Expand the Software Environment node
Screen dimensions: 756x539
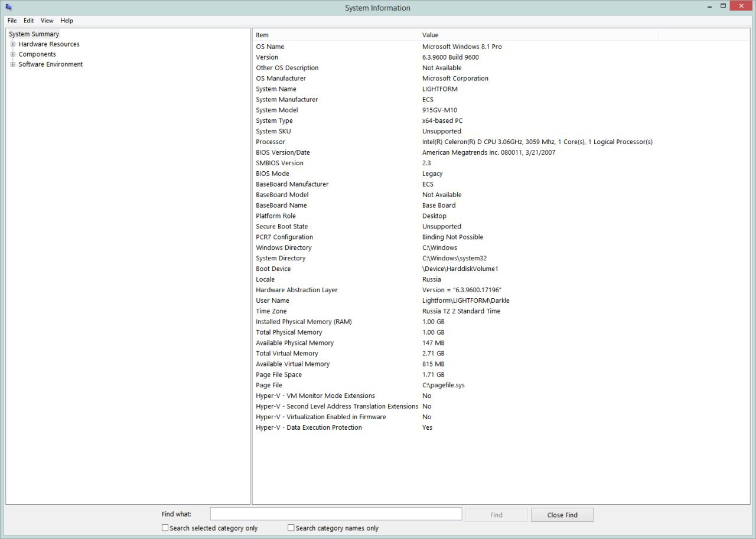[13, 64]
